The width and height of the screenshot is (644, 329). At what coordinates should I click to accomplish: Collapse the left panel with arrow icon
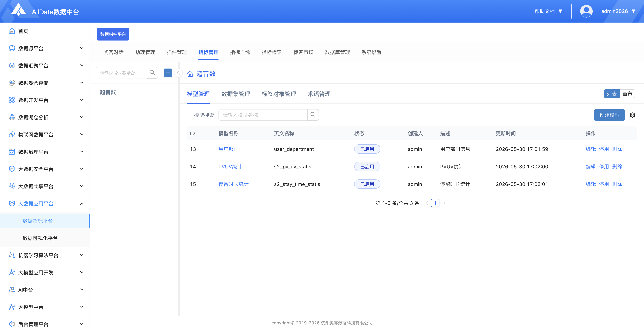[x=178, y=73]
